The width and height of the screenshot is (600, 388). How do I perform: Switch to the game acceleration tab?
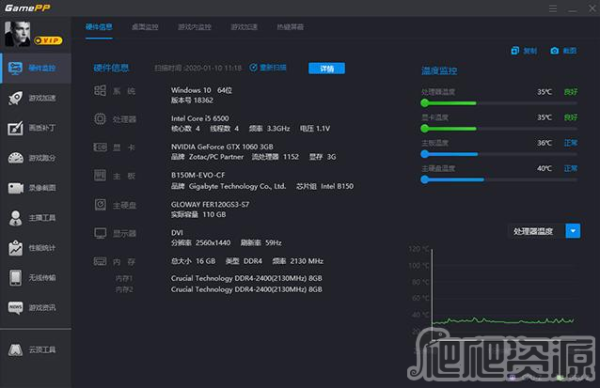pyautogui.click(x=244, y=27)
